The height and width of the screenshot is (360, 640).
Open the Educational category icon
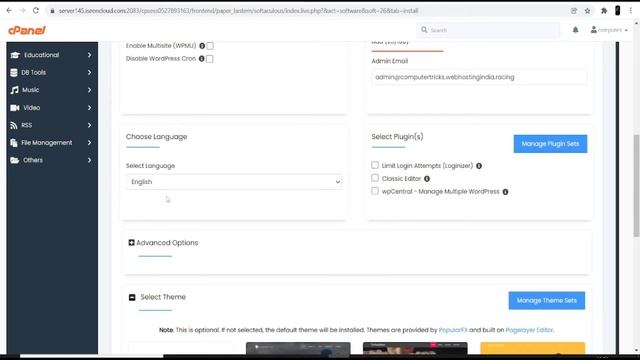click(15, 55)
